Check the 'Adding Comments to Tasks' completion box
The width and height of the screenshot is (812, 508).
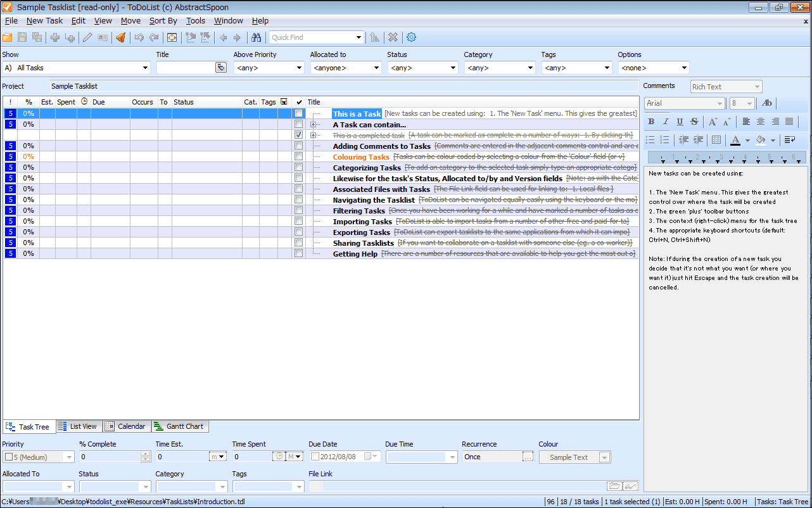(x=298, y=146)
